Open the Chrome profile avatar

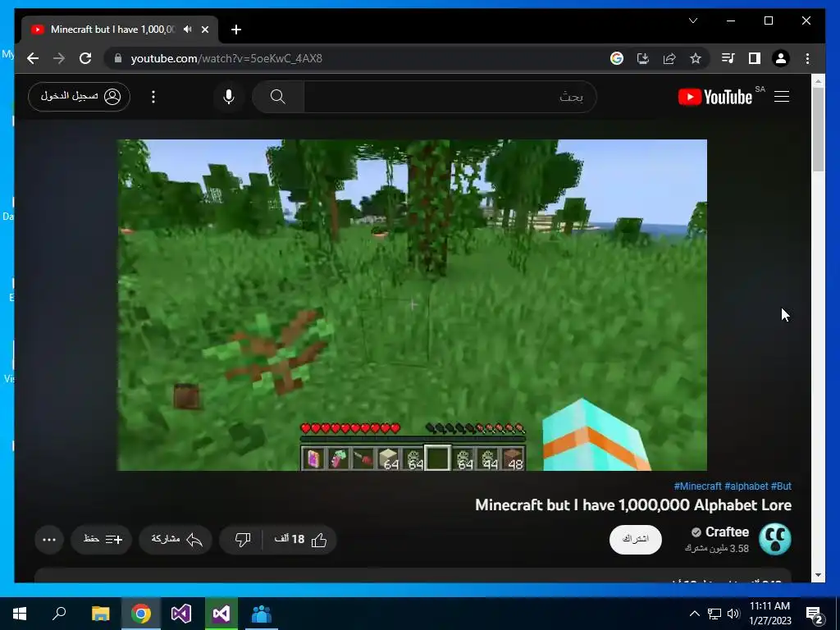[781, 58]
